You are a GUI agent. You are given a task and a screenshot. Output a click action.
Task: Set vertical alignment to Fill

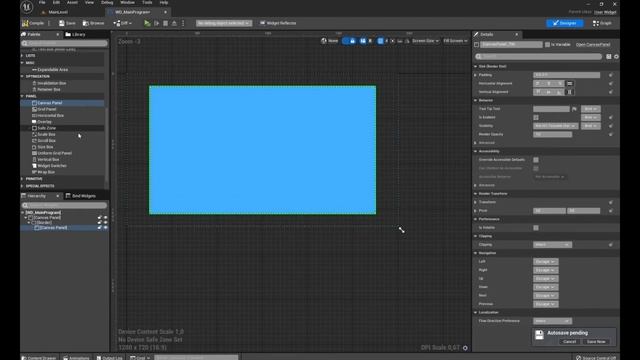570,92
